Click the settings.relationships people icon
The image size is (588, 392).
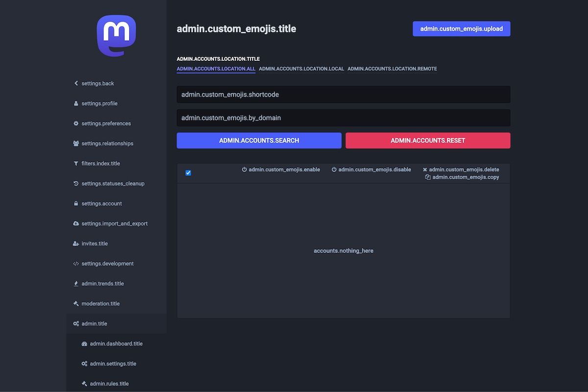[76, 144]
